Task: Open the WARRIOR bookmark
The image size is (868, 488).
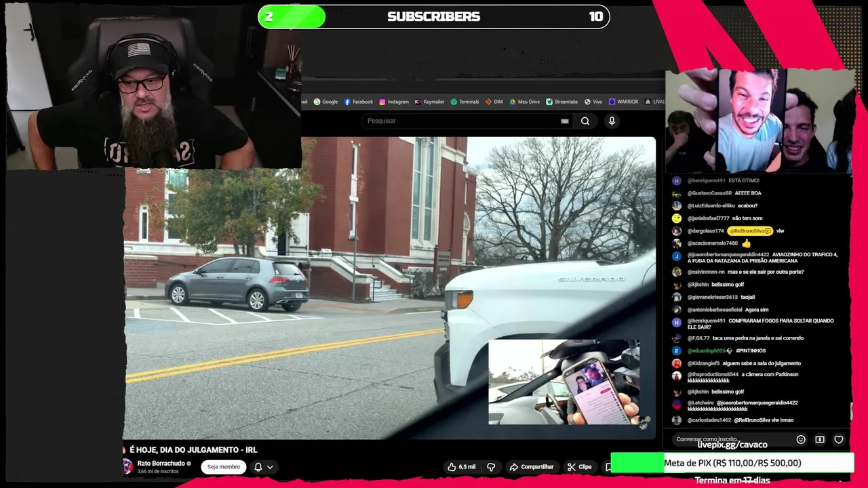Action: click(623, 102)
